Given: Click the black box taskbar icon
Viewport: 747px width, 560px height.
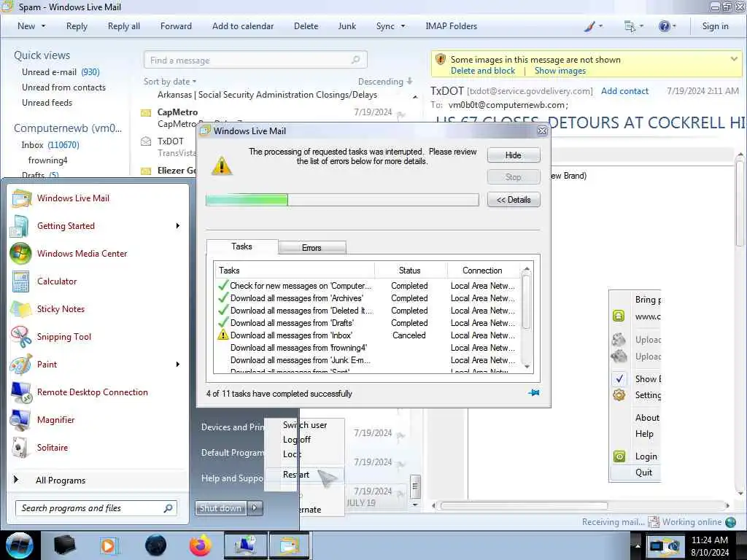Looking at the screenshot, I should [x=64, y=545].
